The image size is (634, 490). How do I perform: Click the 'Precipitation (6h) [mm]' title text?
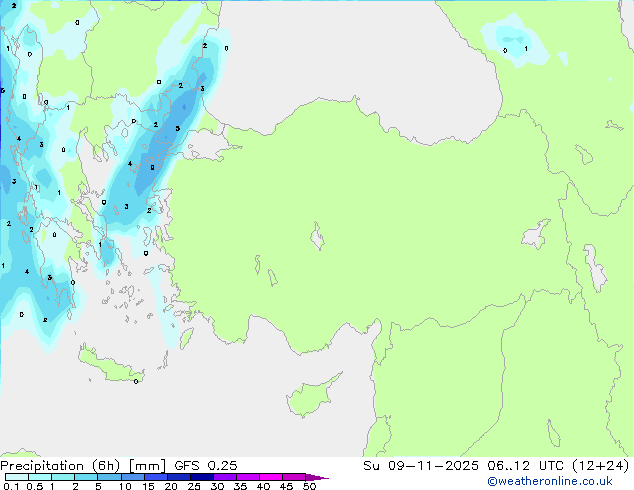coord(83,466)
